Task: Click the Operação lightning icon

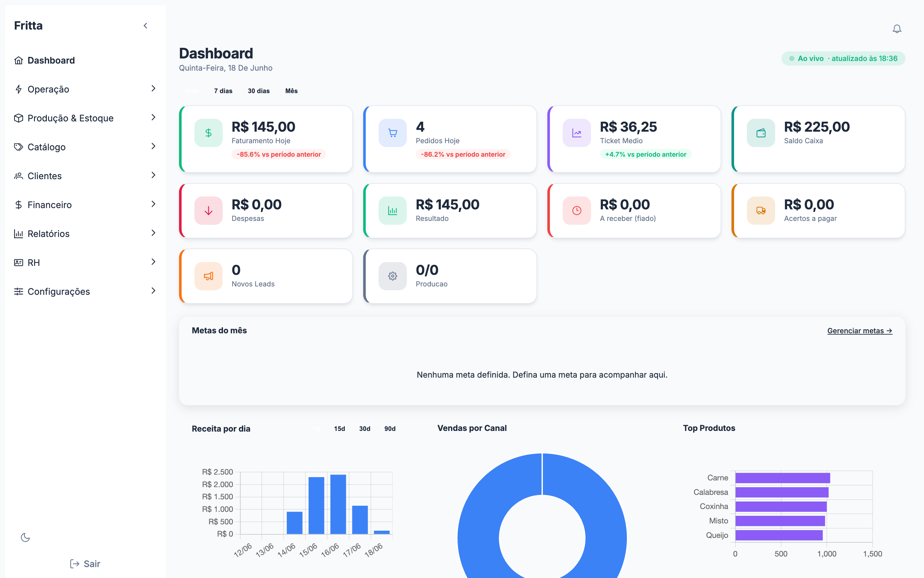Action: pos(18,89)
